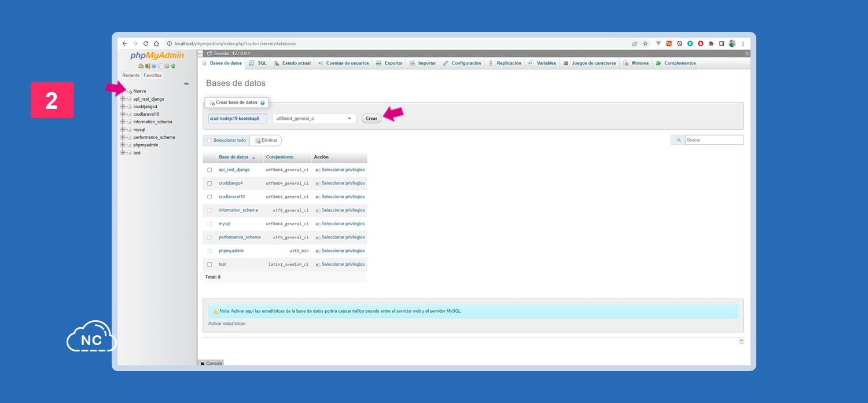The width and height of the screenshot is (868, 403).
Task: Sort by the Base de datos column header
Action: [x=234, y=157]
